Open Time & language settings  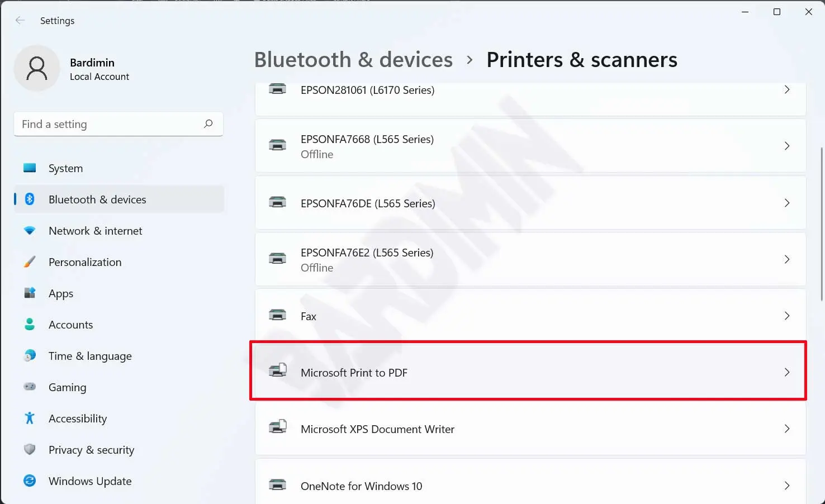tap(90, 356)
